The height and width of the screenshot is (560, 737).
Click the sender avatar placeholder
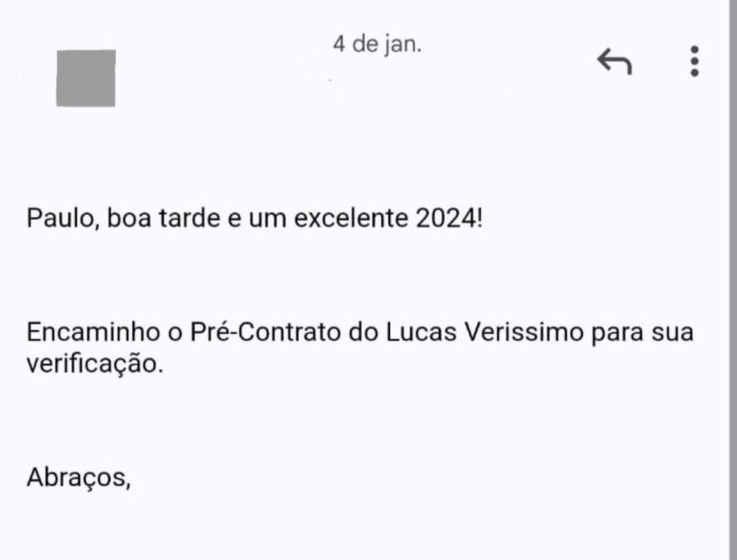(84, 78)
